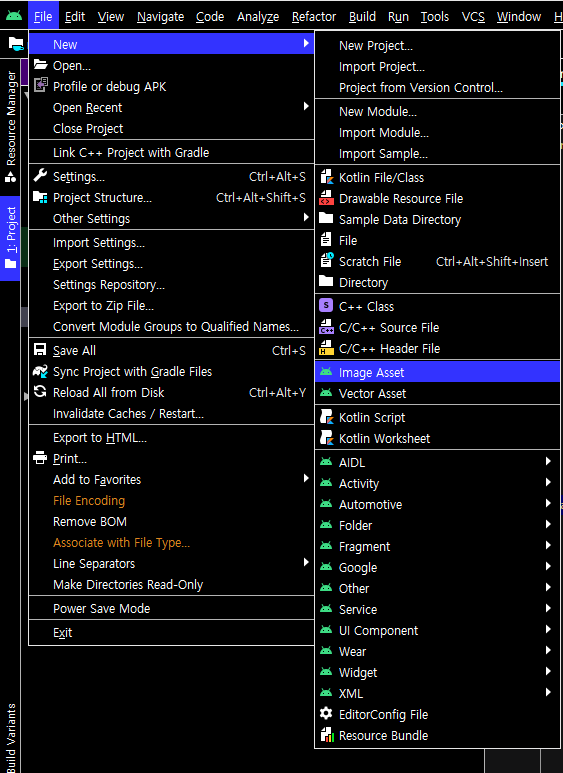
Task: Open the Resource Manager side tab
Action: pos(11,126)
